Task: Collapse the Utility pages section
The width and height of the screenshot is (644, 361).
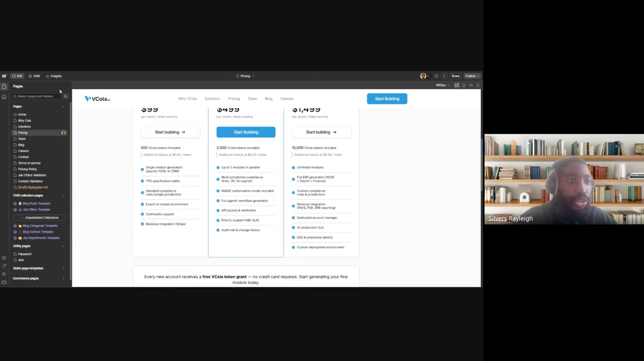Action: tap(63, 246)
